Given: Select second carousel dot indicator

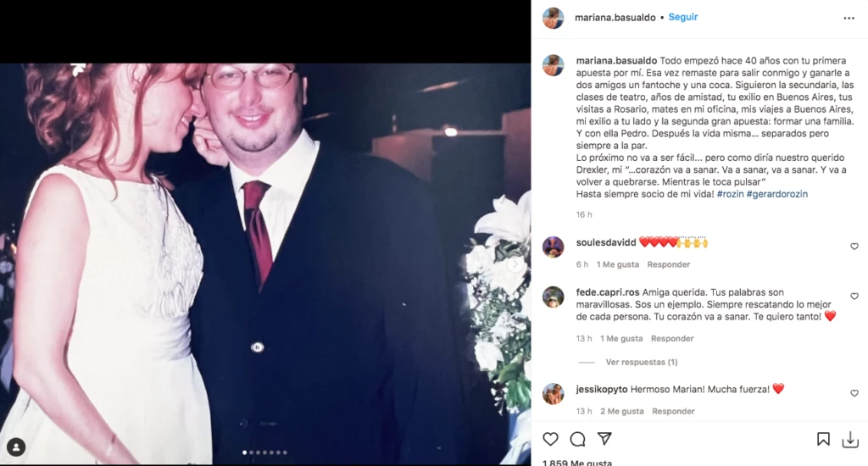Looking at the screenshot, I should [x=251, y=452].
